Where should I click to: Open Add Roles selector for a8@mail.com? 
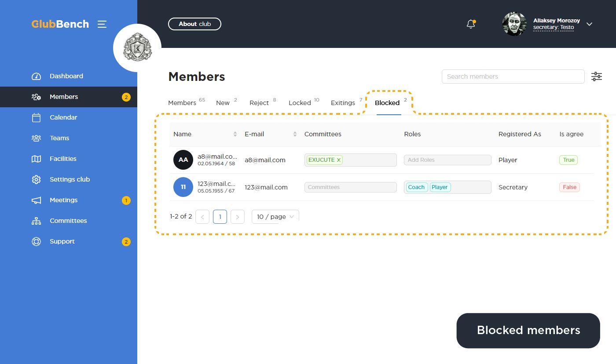tap(447, 160)
